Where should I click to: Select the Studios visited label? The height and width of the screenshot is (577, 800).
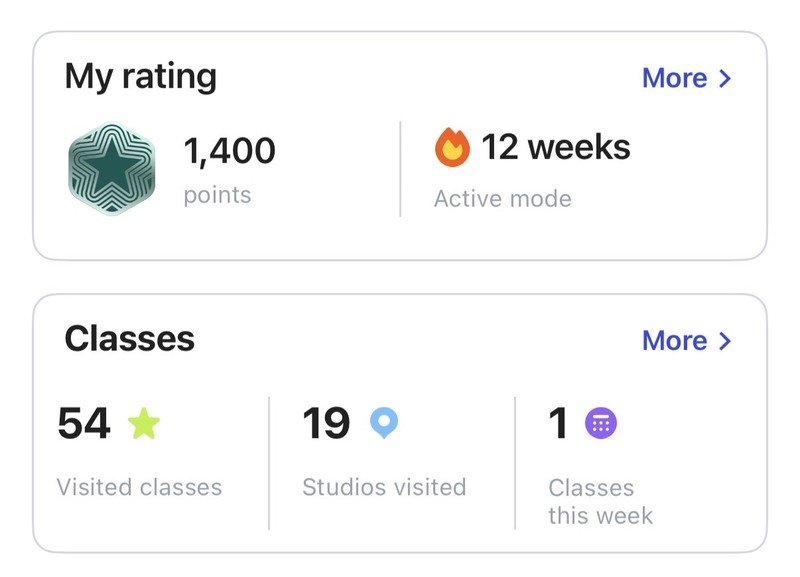click(x=384, y=487)
